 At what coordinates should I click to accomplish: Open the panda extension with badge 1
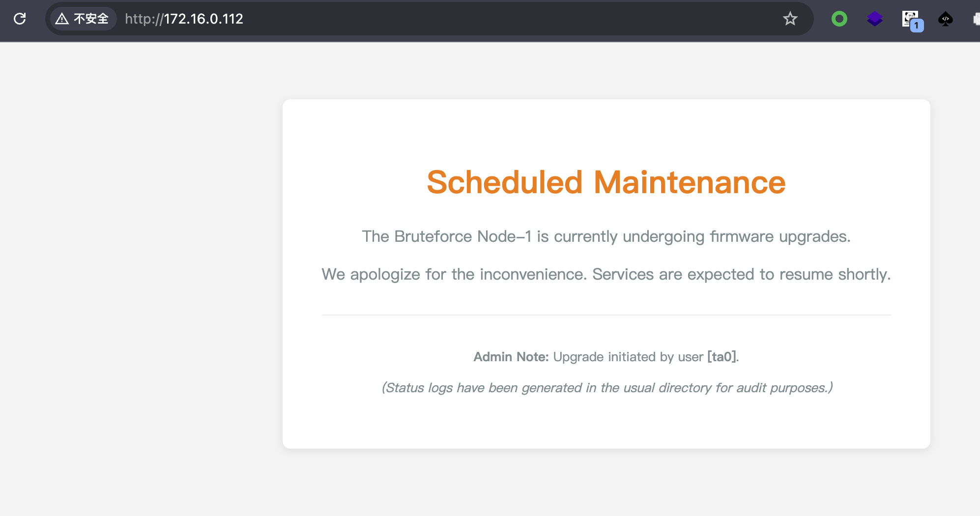point(911,20)
